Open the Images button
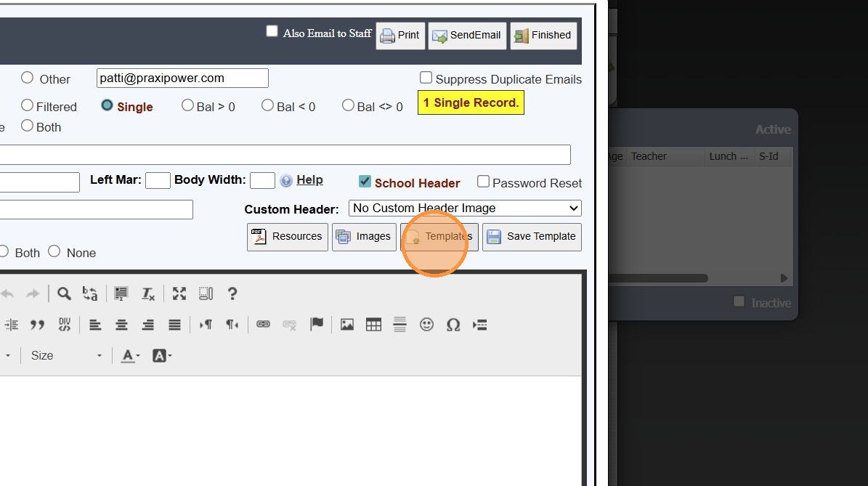 click(x=364, y=237)
